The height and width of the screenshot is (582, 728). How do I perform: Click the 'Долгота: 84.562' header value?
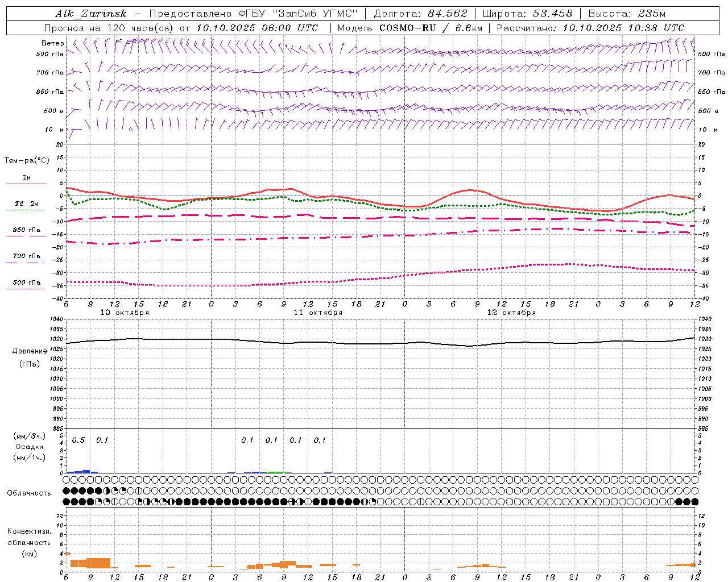pyautogui.click(x=420, y=14)
